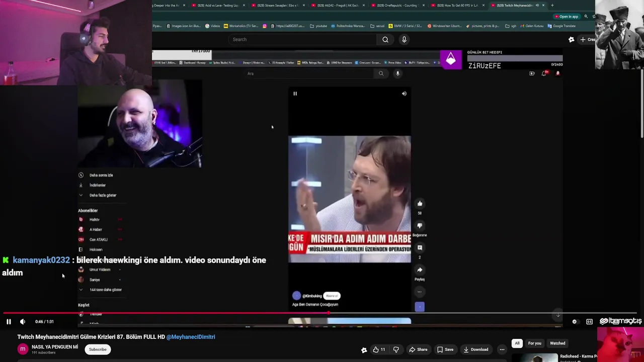Start voice search with microphone icon
644x362 pixels.
point(404,39)
